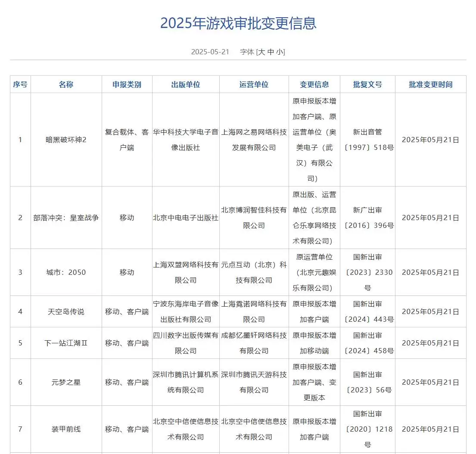
Task: Click the 序号 column header
Action: pos(20,84)
